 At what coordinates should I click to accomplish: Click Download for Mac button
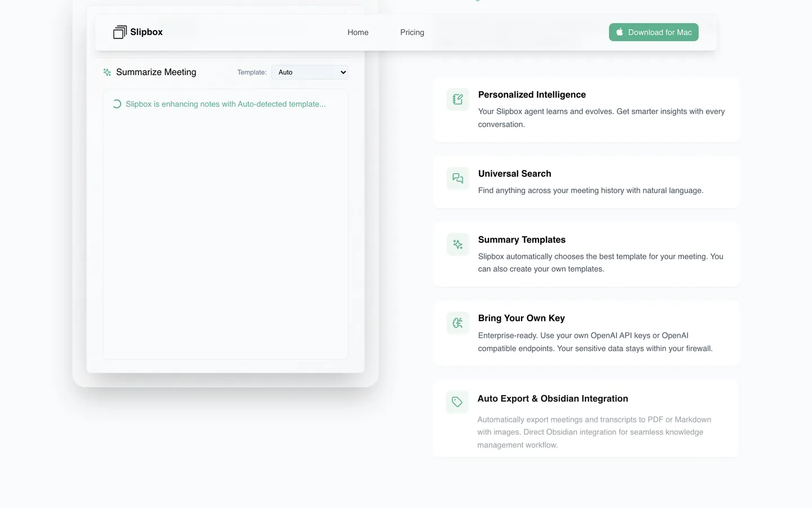point(654,32)
